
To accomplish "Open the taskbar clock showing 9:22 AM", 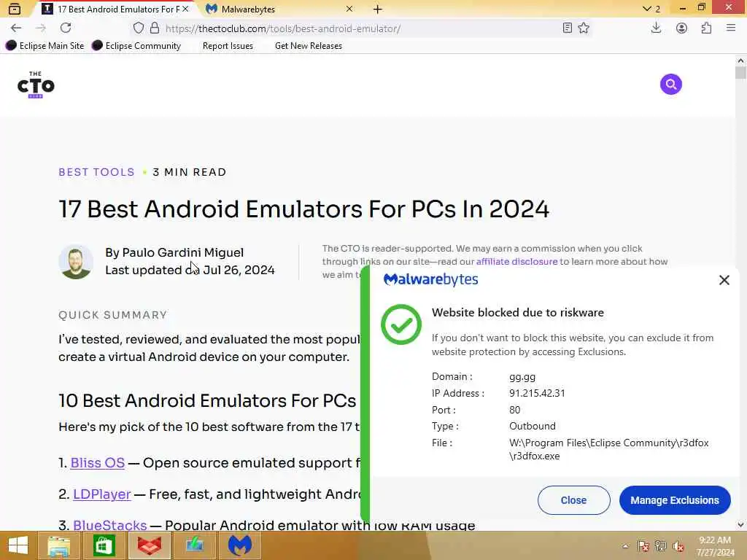I will (715, 546).
